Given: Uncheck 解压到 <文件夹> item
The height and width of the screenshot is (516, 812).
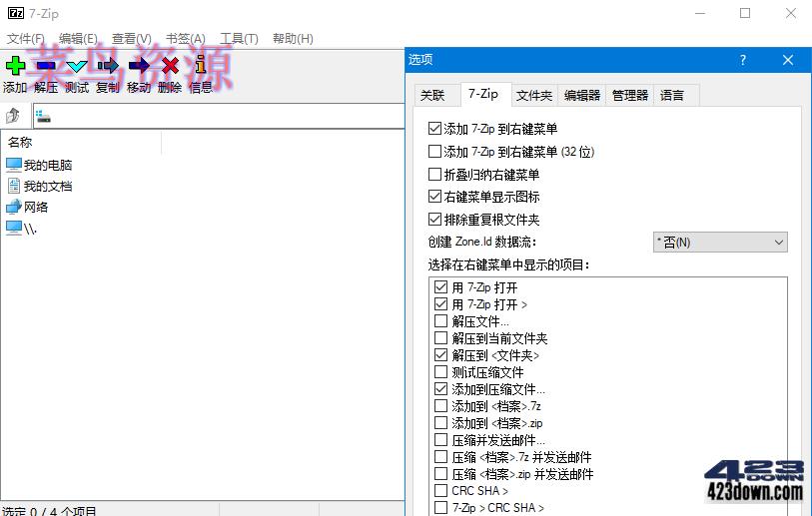Looking at the screenshot, I should pos(440,355).
